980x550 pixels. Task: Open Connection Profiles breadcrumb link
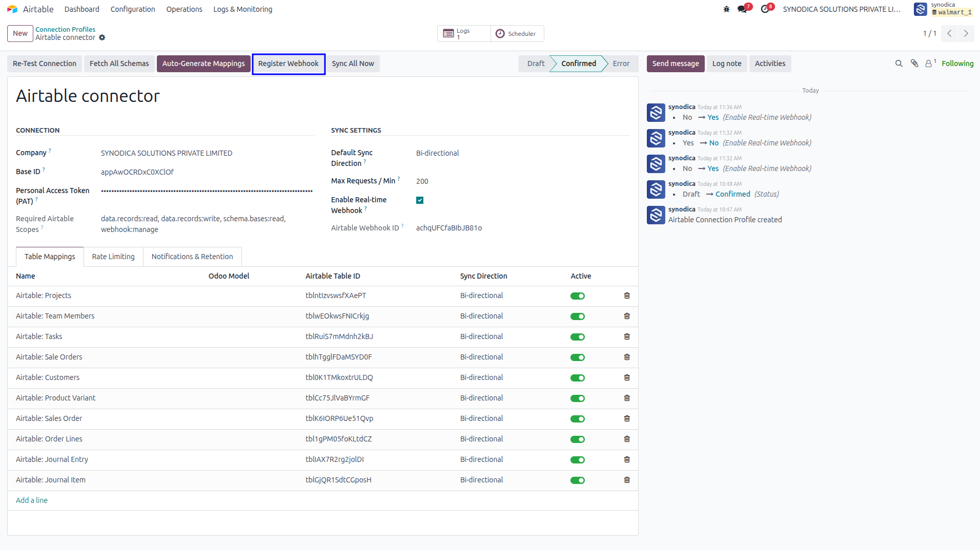(65, 29)
